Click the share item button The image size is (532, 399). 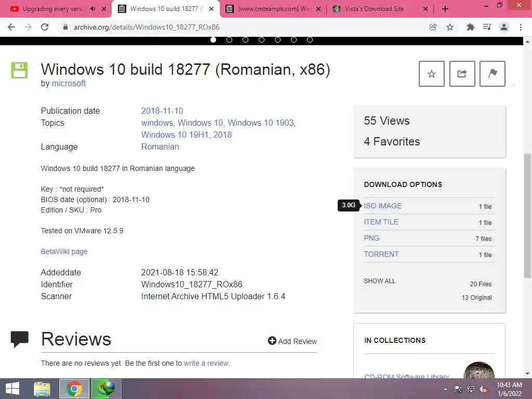click(x=462, y=74)
